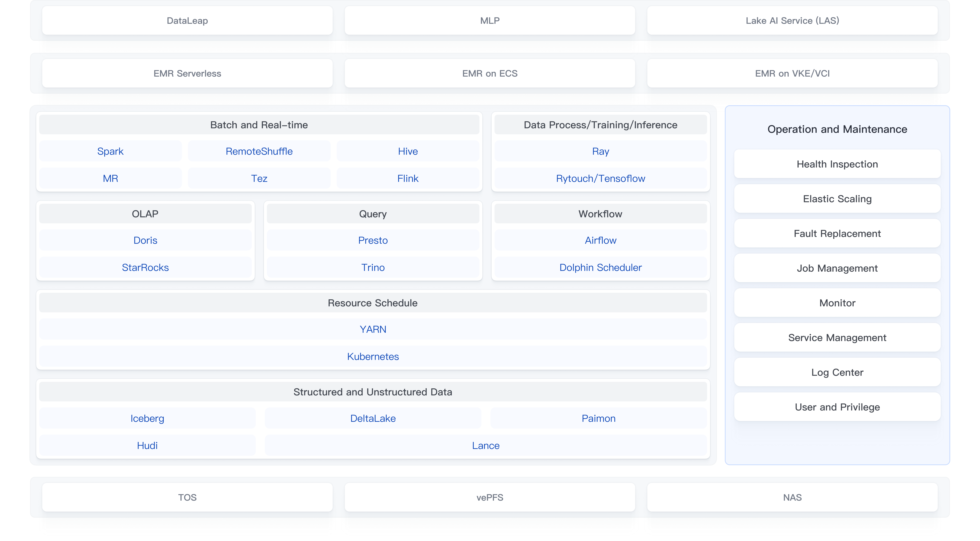Screen dimensions: 980x541
Task: Open the Rytouch/Tensoflow link
Action: point(600,178)
